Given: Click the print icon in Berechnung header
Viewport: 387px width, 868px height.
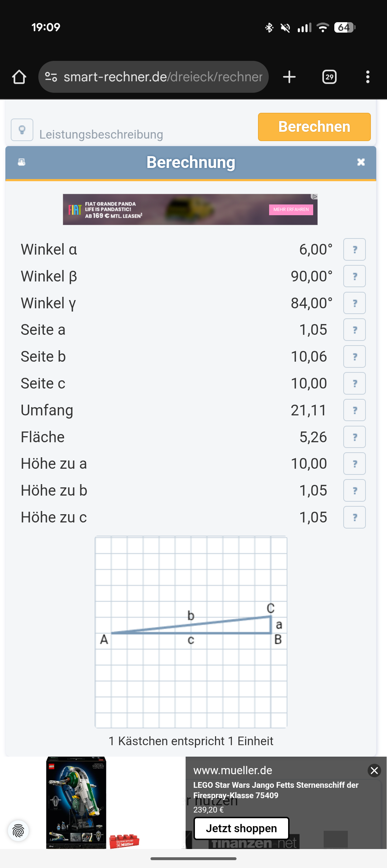Looking at the screenshot, I should click(21, 162).
